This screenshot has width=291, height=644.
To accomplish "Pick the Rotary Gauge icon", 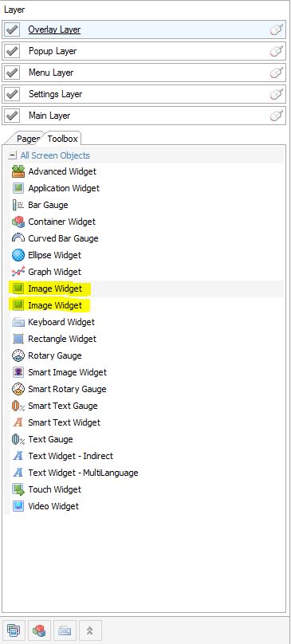I will click(18, 355).
